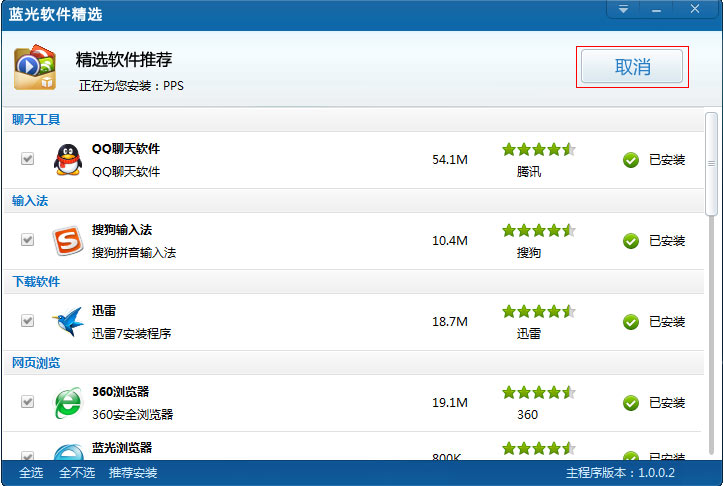Viewport: 724px width, 486px height.
Task: Close the 蓝光软件精选 window
Action: click(x=695, y=9)
